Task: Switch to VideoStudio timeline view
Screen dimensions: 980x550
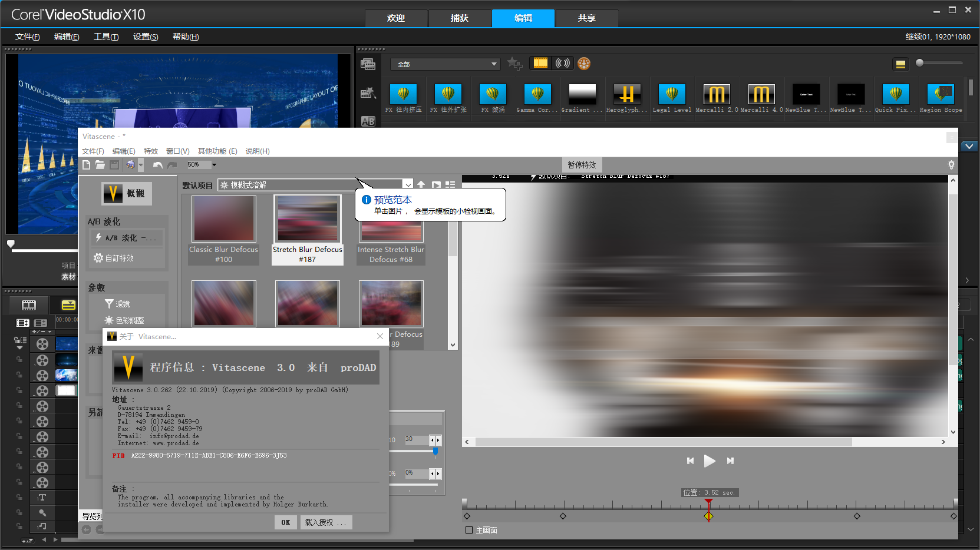Action: (x=68, y=305)
